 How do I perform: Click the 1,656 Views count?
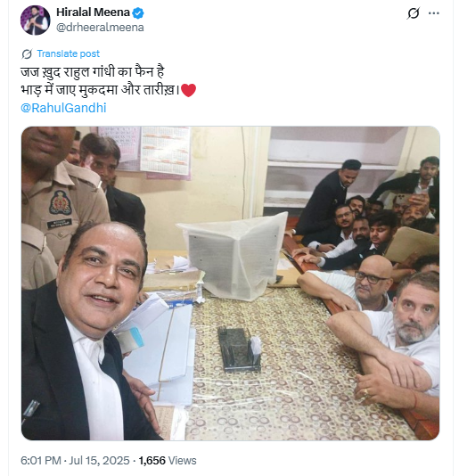click(x=168, y=461)
